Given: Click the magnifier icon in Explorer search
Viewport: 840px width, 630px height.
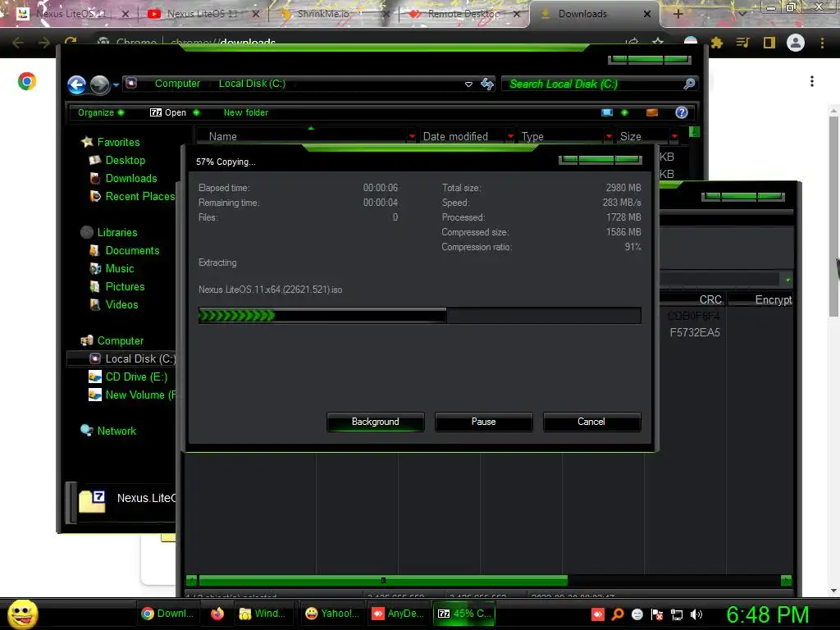Looking at the screenshot, I should [689, 84].
